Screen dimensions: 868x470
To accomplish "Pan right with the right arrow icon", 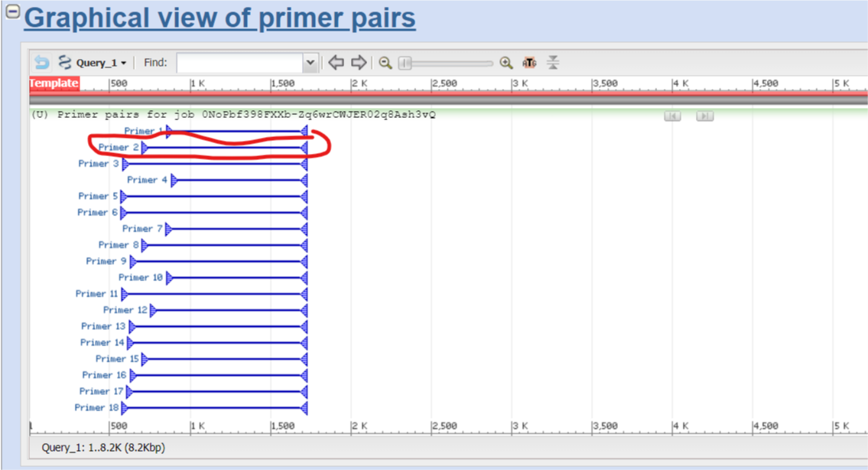I will 359,63.
